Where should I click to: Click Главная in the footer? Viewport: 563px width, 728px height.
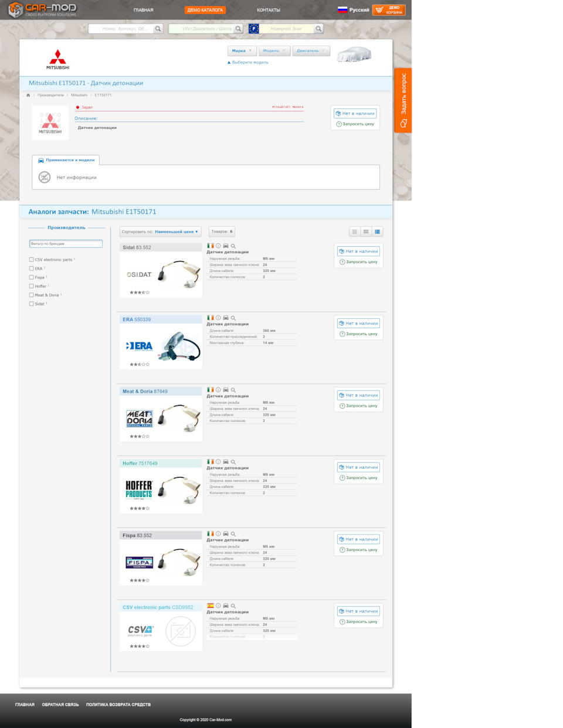click(25, 705)
